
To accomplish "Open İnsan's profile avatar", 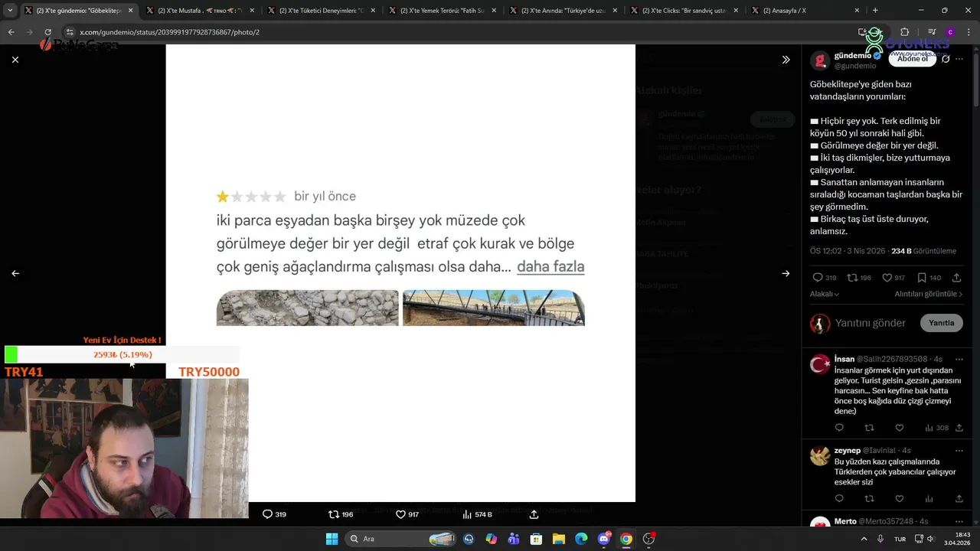I will coord(820,364).
